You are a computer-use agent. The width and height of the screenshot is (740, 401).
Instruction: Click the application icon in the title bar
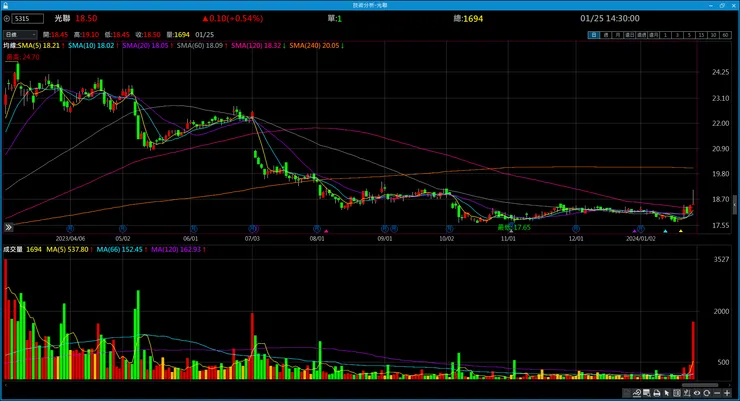pyautogui.click(x=6, y=5)
